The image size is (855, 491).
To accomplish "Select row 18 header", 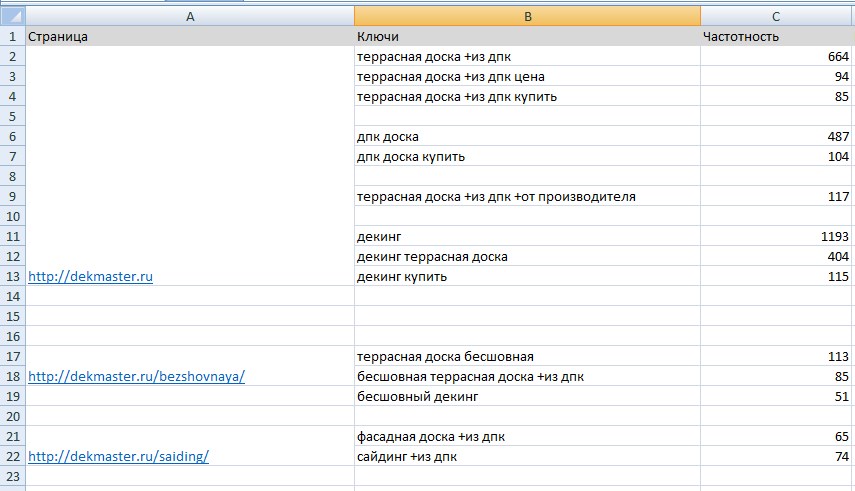I will [13, 376].
